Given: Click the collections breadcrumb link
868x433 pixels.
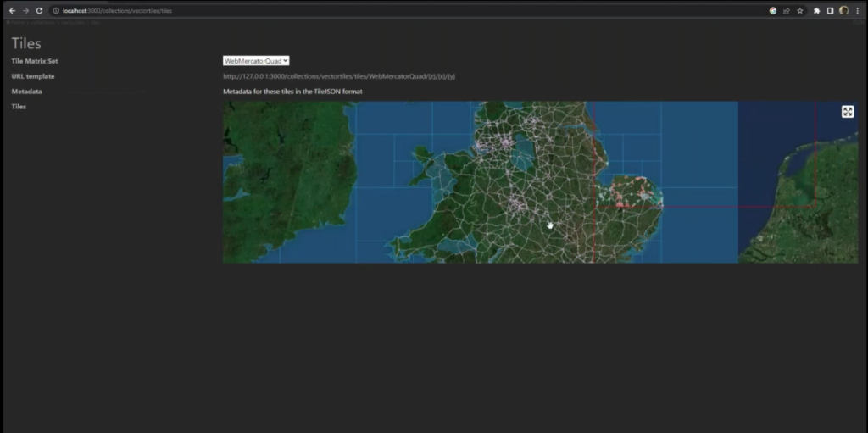Looking at the screenshot, I should click(42, 23).
